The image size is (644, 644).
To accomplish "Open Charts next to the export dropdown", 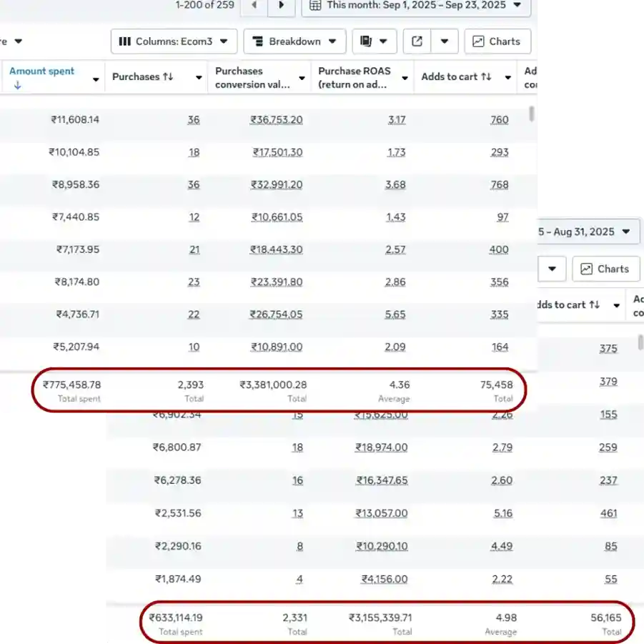I will (x=497, y=41).
